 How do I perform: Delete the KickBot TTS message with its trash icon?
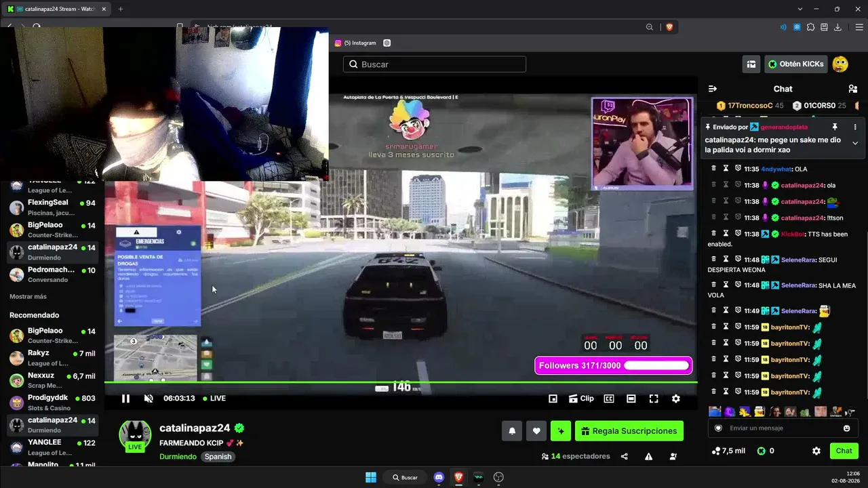[x=713, y=234]
